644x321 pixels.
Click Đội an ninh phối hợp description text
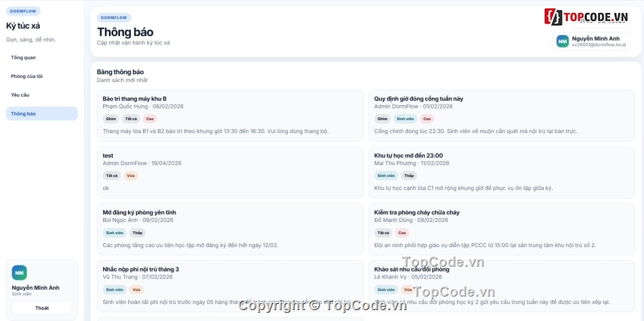tap(485, 246)
